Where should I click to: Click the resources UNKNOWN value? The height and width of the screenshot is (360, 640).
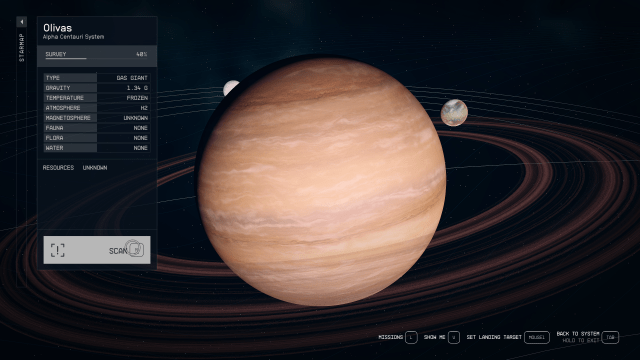[x=95, y=168]
